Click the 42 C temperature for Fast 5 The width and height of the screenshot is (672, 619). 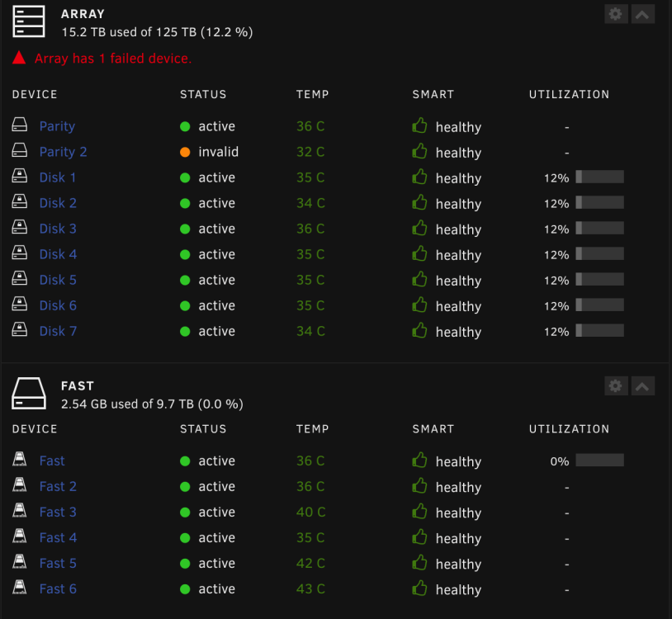tap(310, 564)
